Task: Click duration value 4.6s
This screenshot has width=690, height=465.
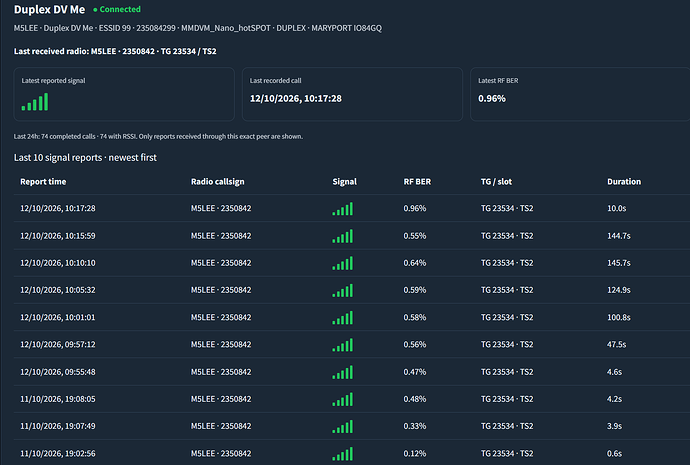Action: coord(614,372)
